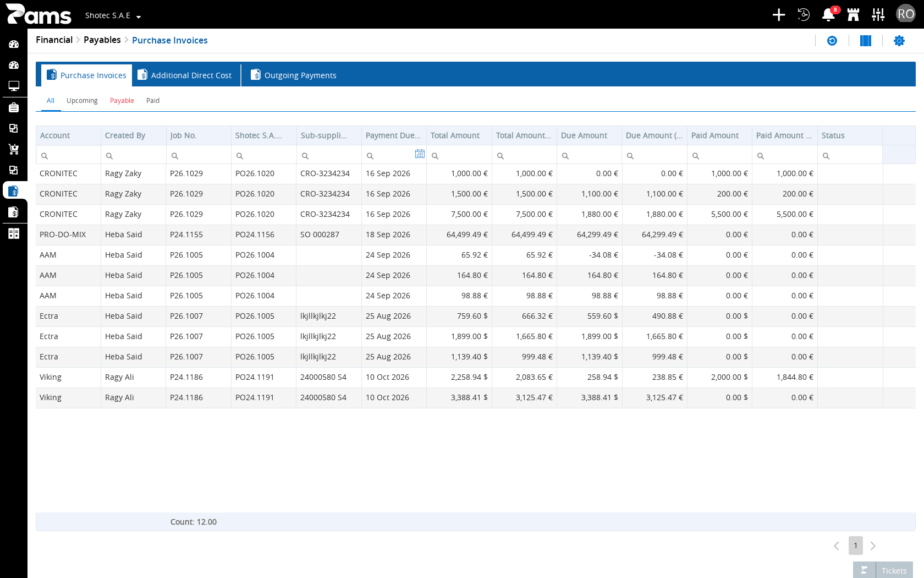Open the binders archive icon in the sidebar

(x=14, y=233)
